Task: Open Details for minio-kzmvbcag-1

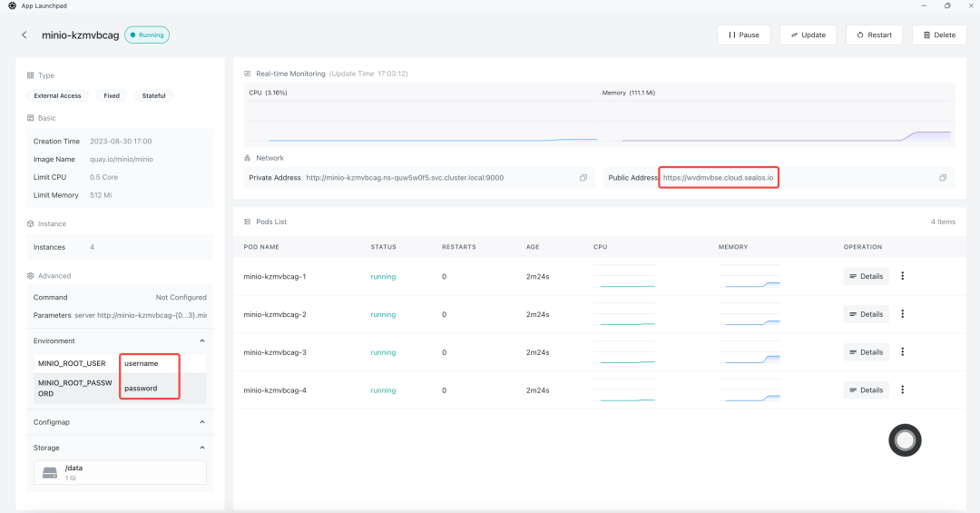Action: tap(867, 276)
